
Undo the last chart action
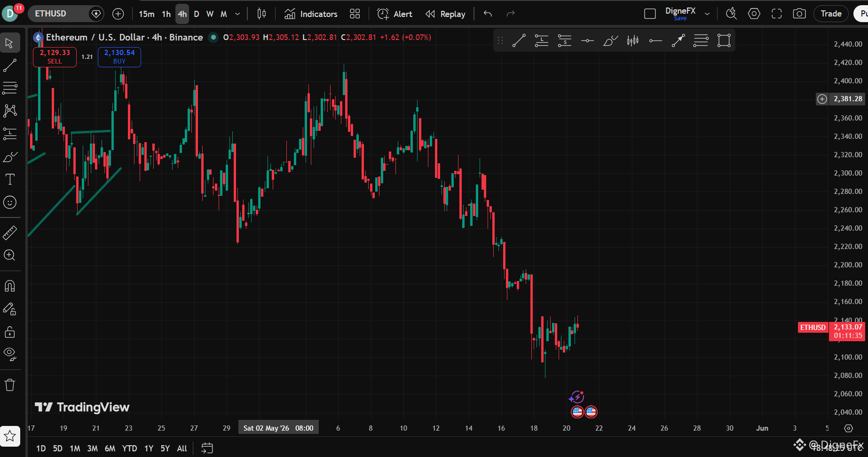click(x=488, y=14)
